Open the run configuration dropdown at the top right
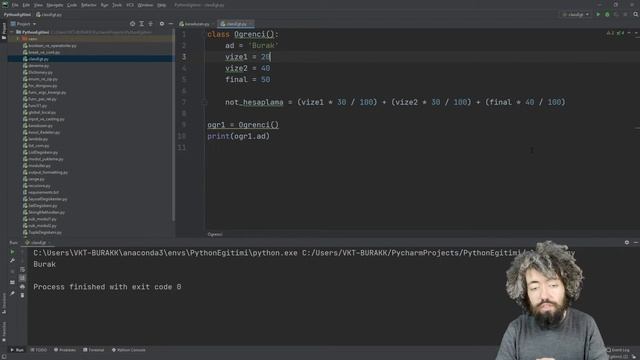The width and height of the screenshot is (640, 360). [576, 14]
